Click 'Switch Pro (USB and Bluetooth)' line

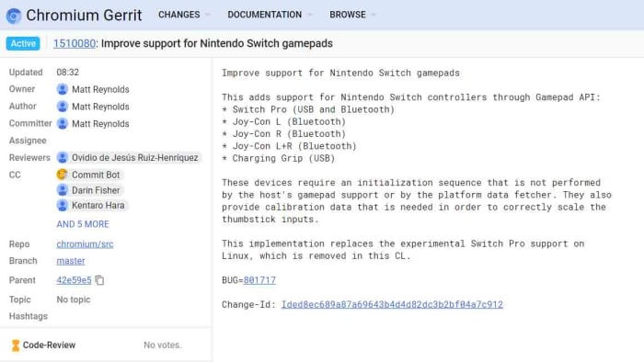coord(308,109)
